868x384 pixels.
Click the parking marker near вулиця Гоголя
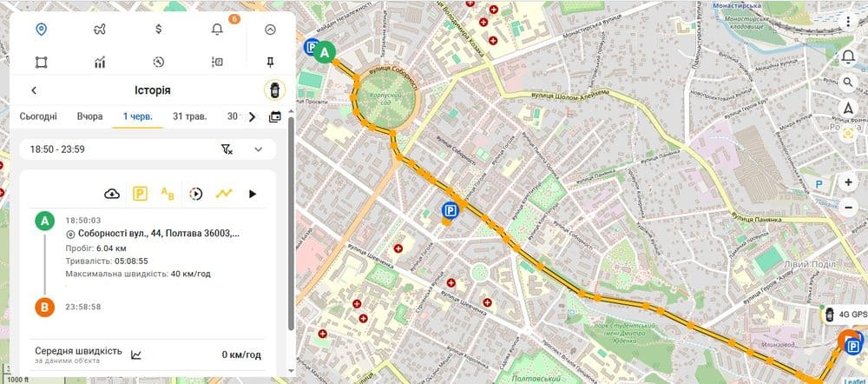pyautogui.click(x=450, y=210)
